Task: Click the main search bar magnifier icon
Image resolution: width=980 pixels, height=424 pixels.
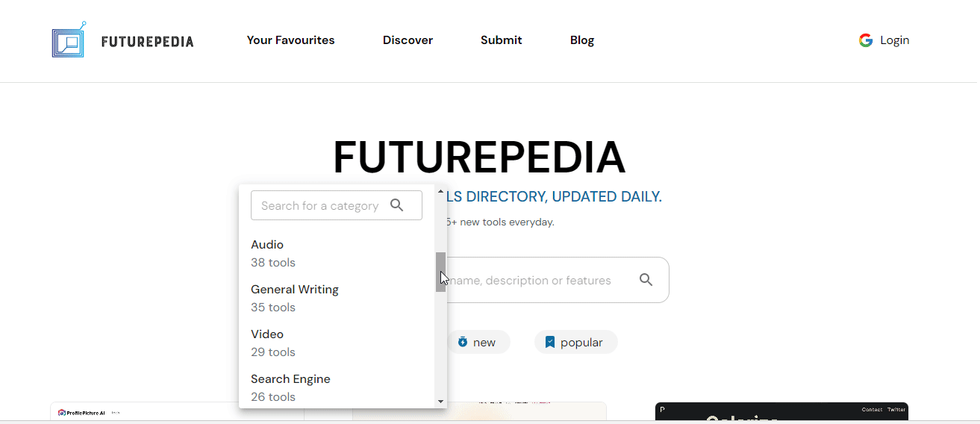Action: click(646, 280)
